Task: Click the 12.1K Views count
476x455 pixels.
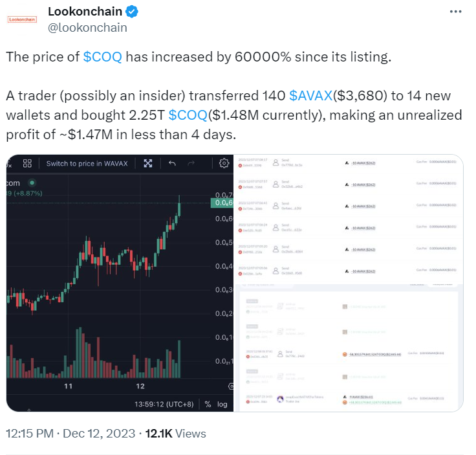Action: (x=175, y=434)
